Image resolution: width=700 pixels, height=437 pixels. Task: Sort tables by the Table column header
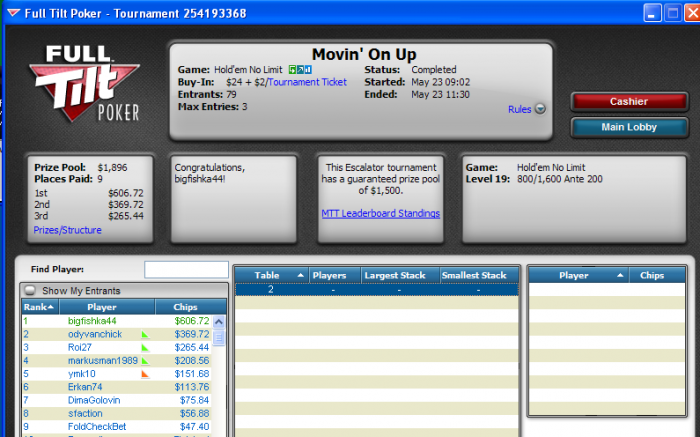click(271, 275)
